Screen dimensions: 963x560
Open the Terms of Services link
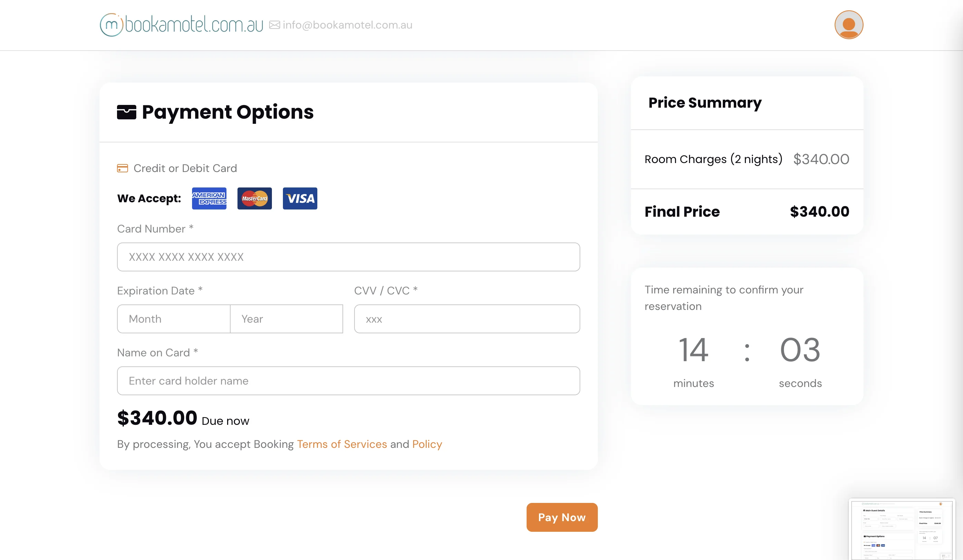coord(342,444)
